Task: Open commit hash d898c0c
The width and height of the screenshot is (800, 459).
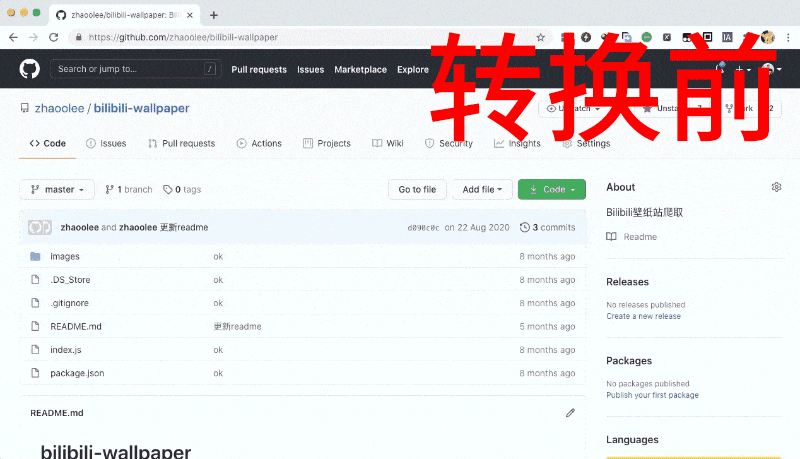Action: point(423,228)
